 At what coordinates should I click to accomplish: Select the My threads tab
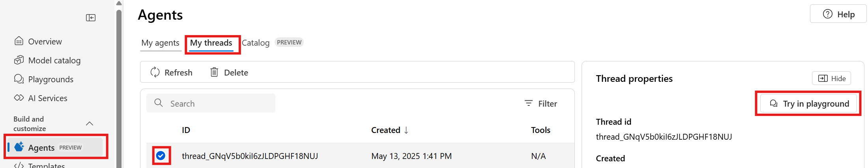pyautogui.click(x=211, y=43)
